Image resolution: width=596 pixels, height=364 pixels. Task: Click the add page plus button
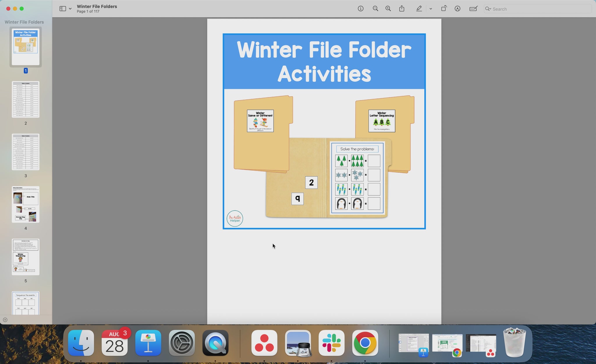pos(5,320)
